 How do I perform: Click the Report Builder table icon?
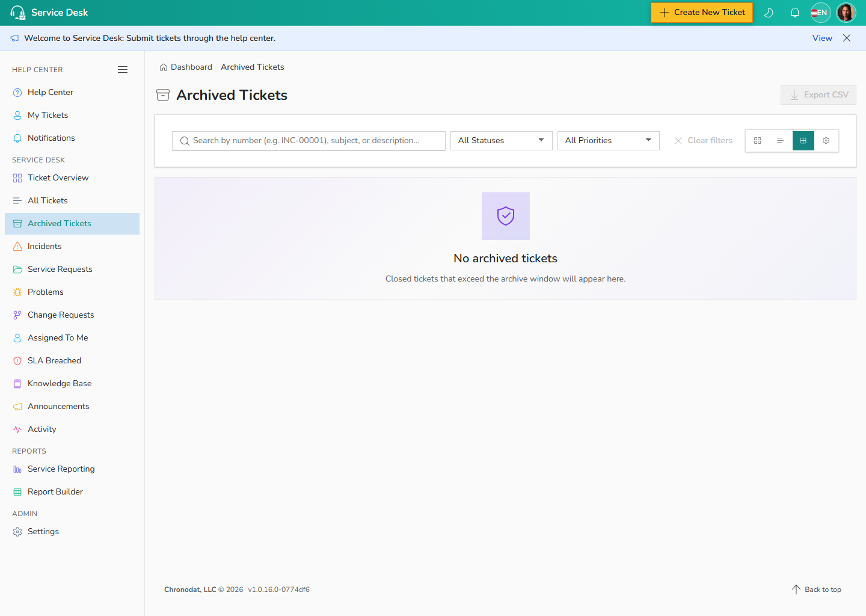[17, 492]
